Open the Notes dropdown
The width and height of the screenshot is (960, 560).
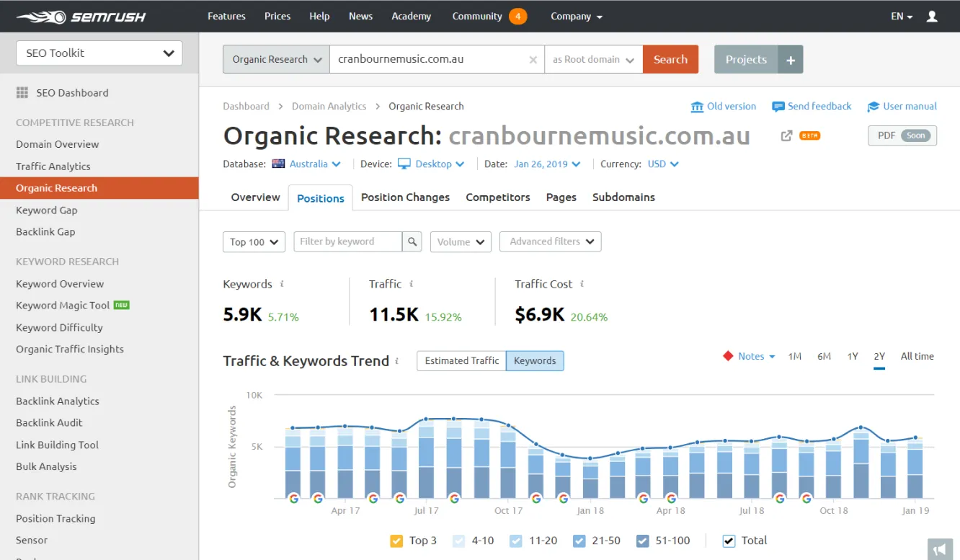[757, 356]
